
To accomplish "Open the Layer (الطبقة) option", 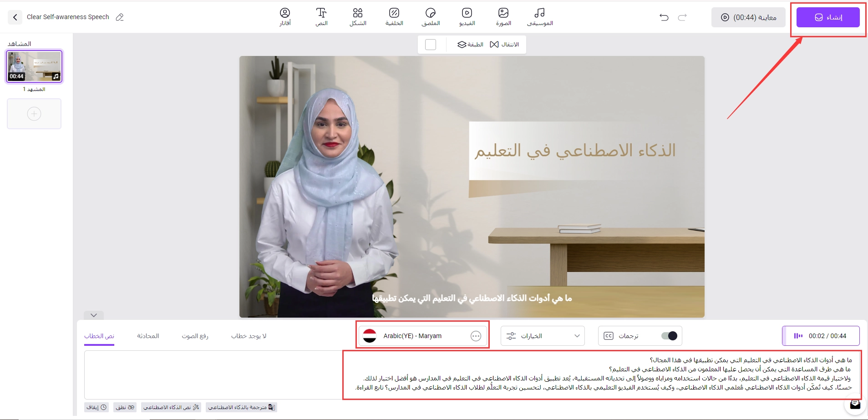I will [x=470, y=45].
